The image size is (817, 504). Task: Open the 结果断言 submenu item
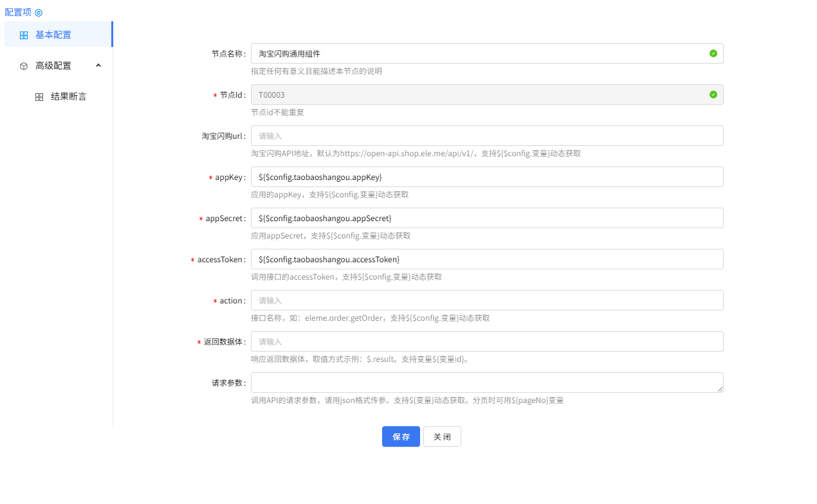pos(59,96)
